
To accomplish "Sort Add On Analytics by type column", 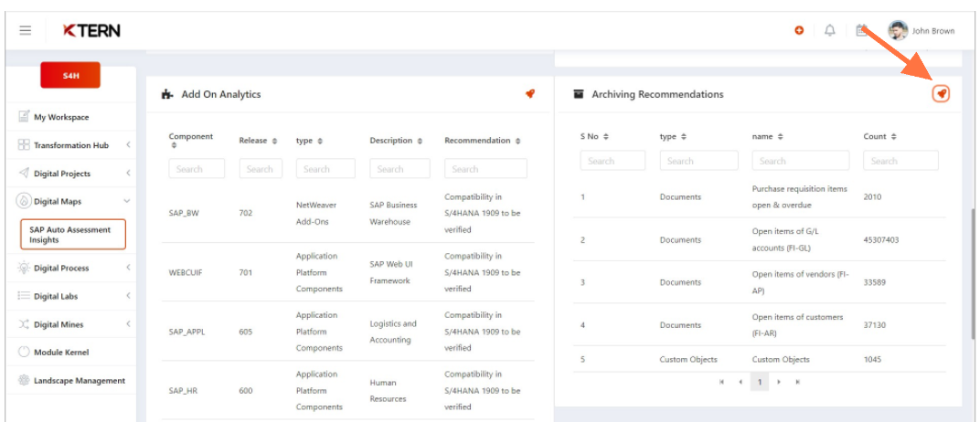I will coord(320,141).
